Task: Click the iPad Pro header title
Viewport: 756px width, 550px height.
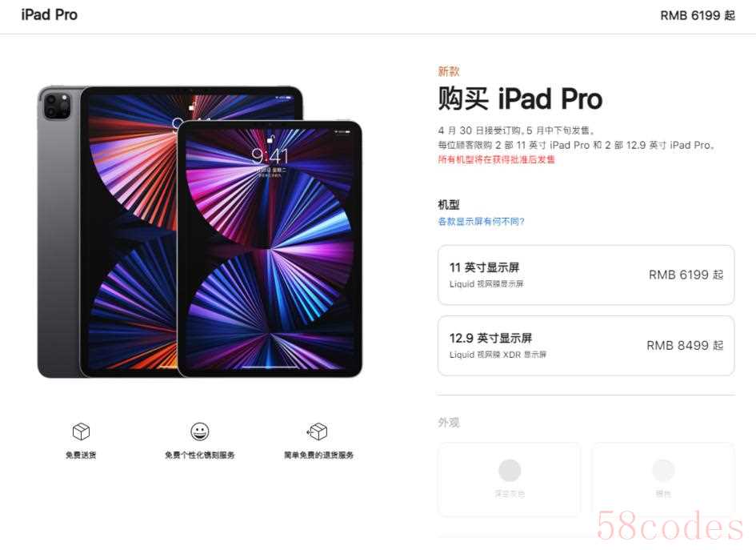Action: pyautogui.click(x=49, y=15)
